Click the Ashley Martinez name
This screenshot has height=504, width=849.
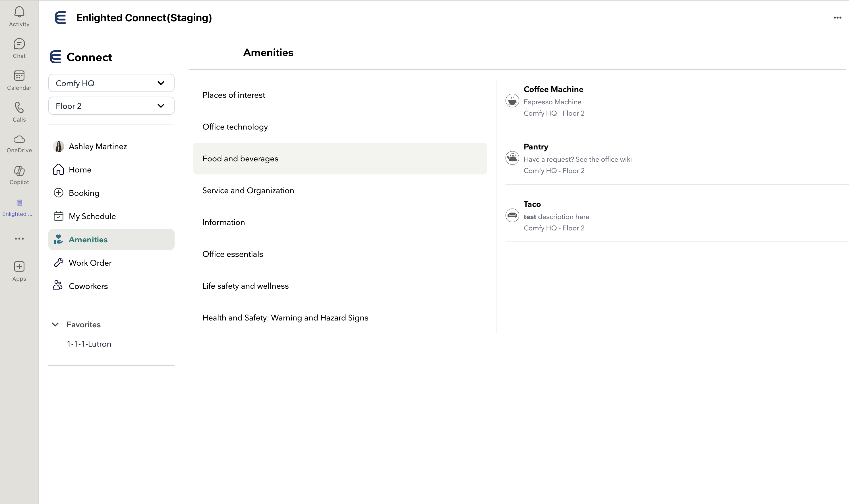(98, 146)
